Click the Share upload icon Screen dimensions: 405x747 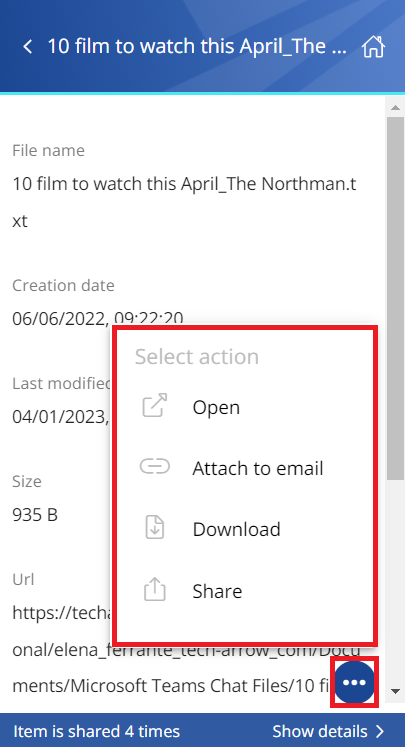pos(154,589)
